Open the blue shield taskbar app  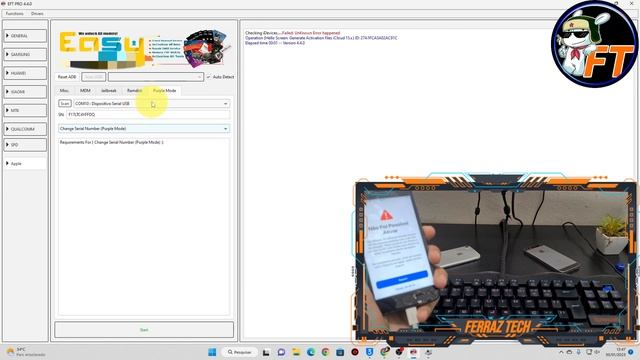tap(369, 352)
